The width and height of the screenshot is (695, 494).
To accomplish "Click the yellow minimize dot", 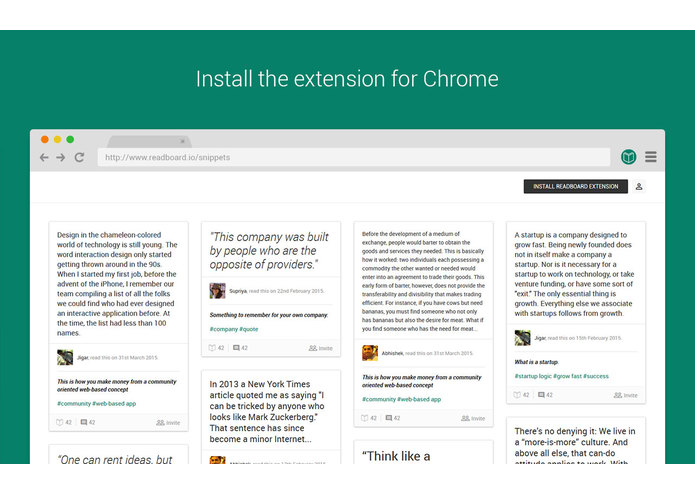I will 57,140.
